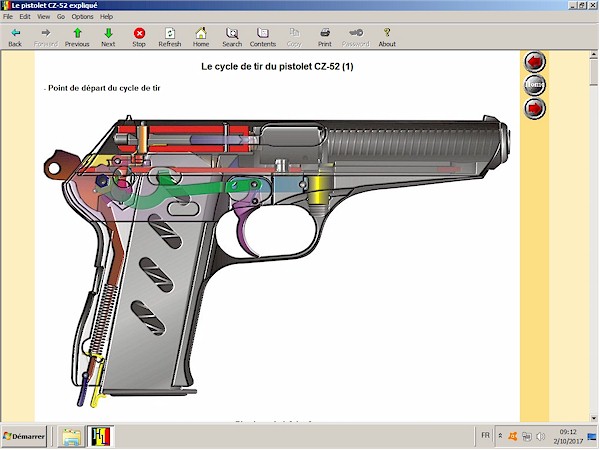Jump to Next page with green down arrow
This screenshot has height=450, width=600.
pyautogui.click(x=108, y=38)
